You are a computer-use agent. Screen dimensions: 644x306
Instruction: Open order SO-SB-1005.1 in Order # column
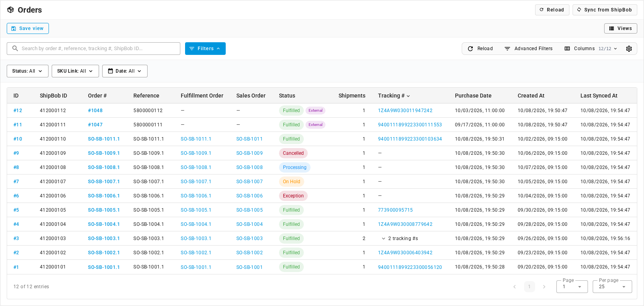[x=104, y=210]
